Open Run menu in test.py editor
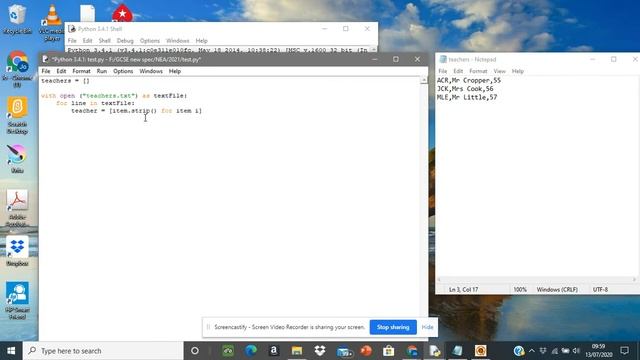 [x=102, y=71]
